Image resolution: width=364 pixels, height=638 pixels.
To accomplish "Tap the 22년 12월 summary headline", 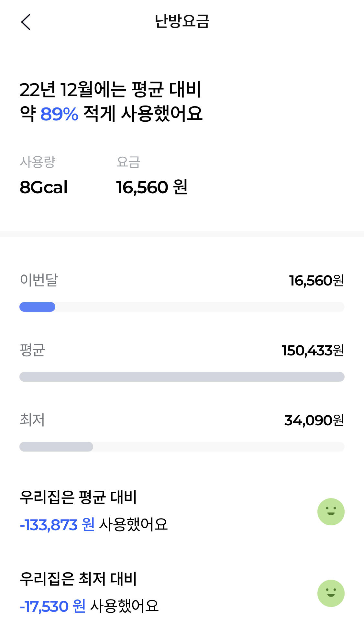I will 110,90.
